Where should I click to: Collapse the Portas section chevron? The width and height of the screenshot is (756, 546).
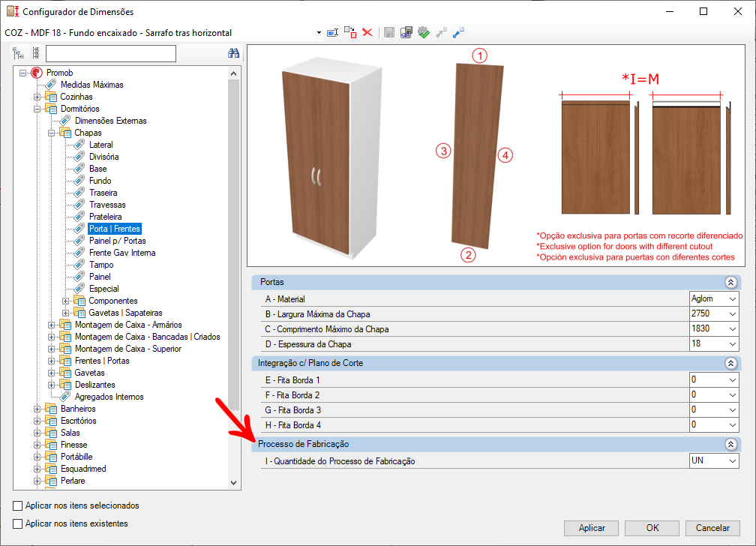click(x=730, y=282)
